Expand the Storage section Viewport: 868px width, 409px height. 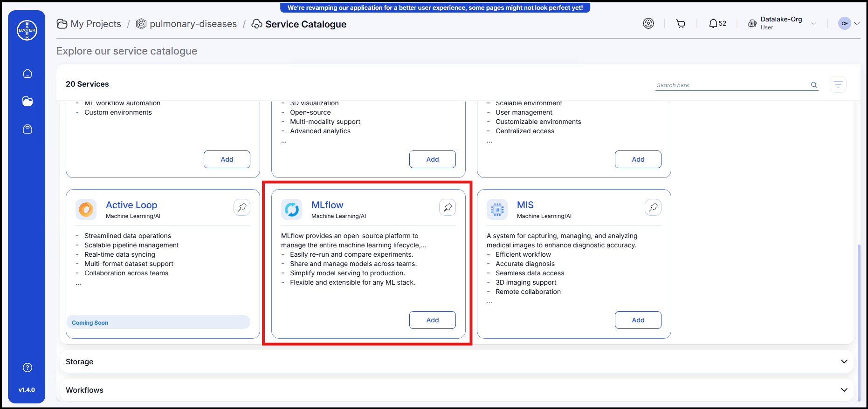[844, 361]
